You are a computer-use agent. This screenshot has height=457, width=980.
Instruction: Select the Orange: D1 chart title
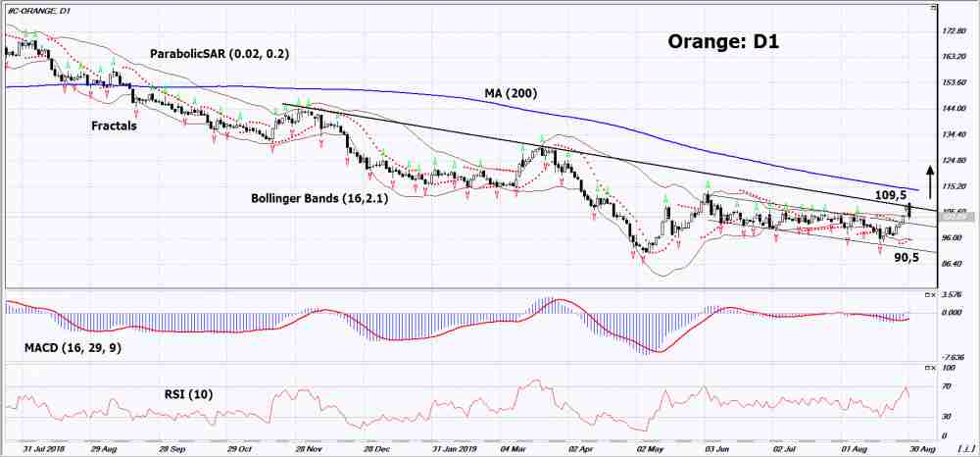pyautogui.click(x=722, y=43)
